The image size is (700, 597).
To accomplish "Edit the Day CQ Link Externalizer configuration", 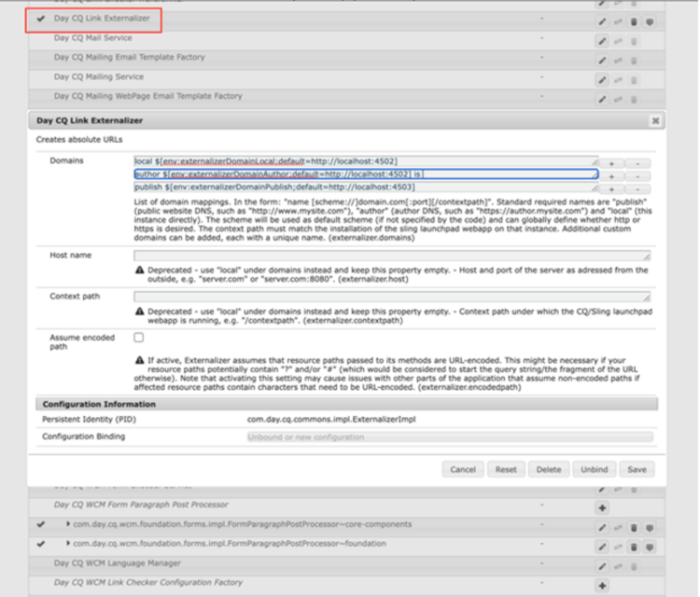I will pos(602,21).
